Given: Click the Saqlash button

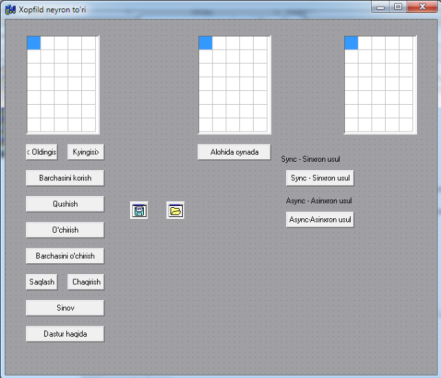Looking at the screenshot, I should [x=42, y=282].
